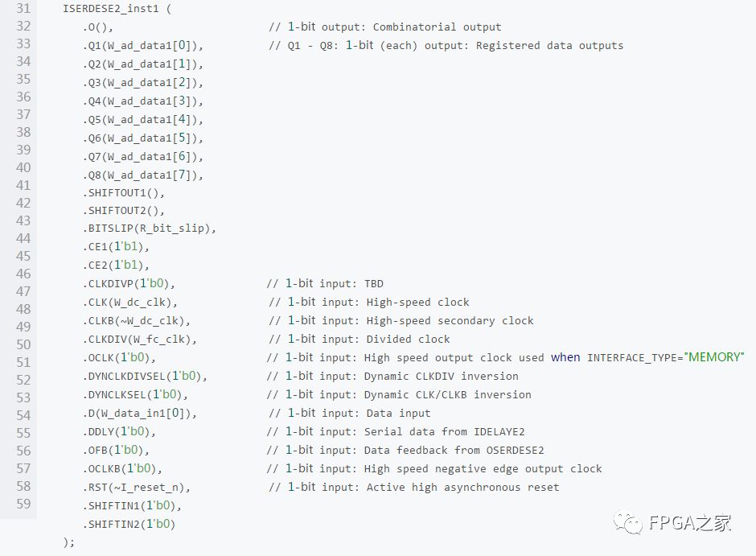
Task: Click the .CLKDIV(W_fc_clk) port connection
Action: [140, 340]
